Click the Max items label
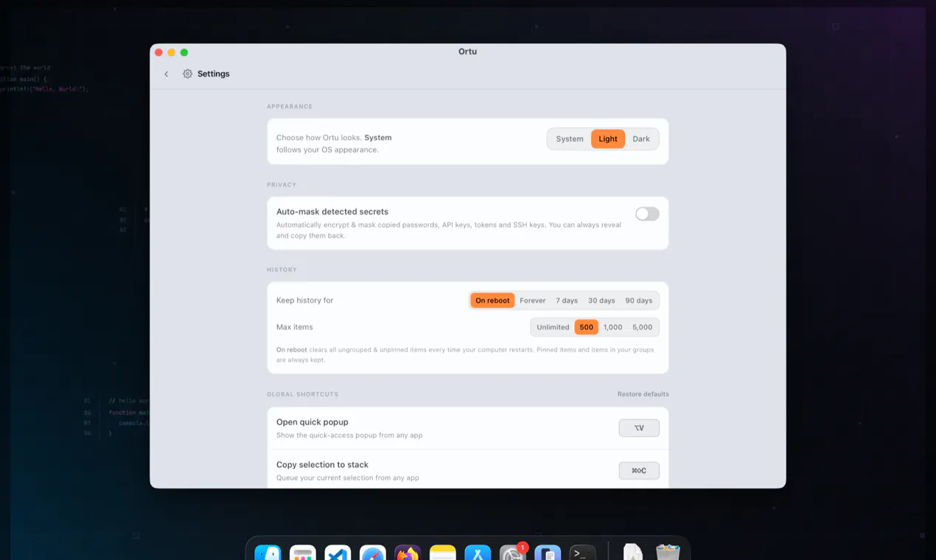This screenshot has width=936, height=560. pyautogui.click(x=295, y=327)
